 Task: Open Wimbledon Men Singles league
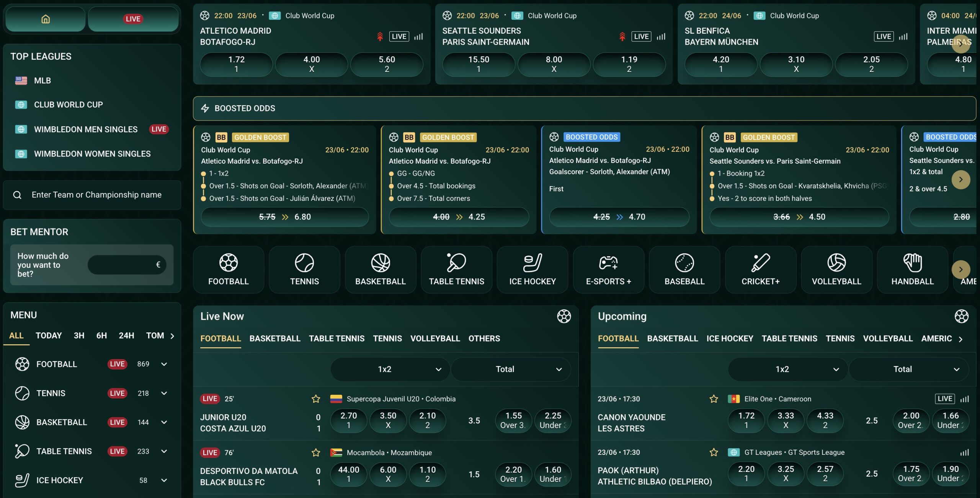[86, 129]
